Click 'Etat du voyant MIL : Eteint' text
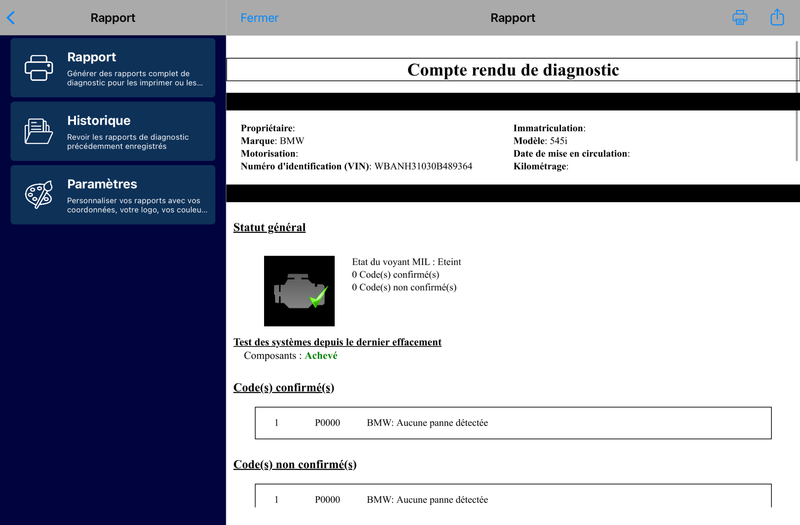This screenshot has height=525, width=800. coord(407,262)
